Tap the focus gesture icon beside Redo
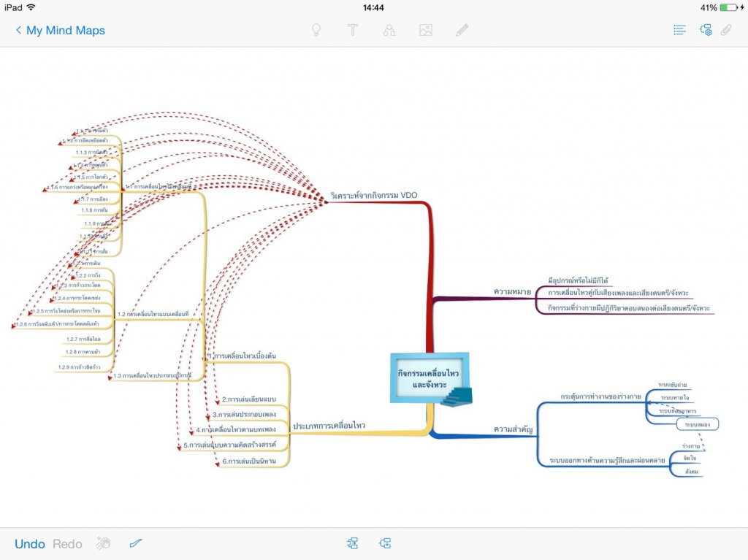 click(x=104, y=543)
